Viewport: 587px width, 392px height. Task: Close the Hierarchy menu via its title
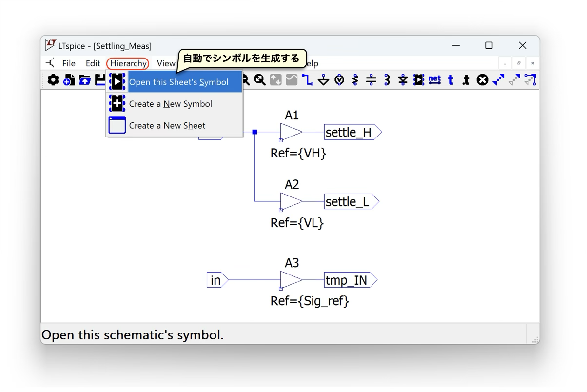[x=128, y=63]
